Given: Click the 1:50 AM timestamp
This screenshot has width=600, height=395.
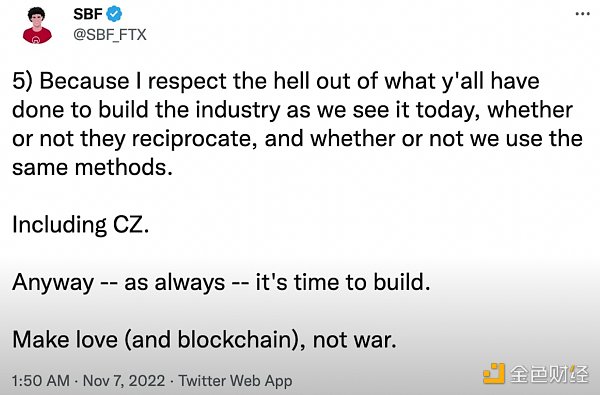Looking at the screenshot, I should pos(41,381).
